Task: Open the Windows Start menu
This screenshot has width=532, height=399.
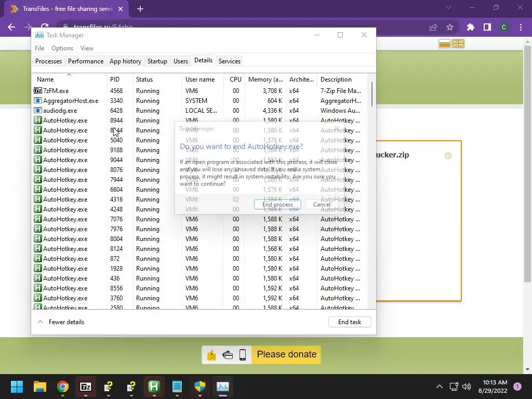Action: [x=17, y=387]
